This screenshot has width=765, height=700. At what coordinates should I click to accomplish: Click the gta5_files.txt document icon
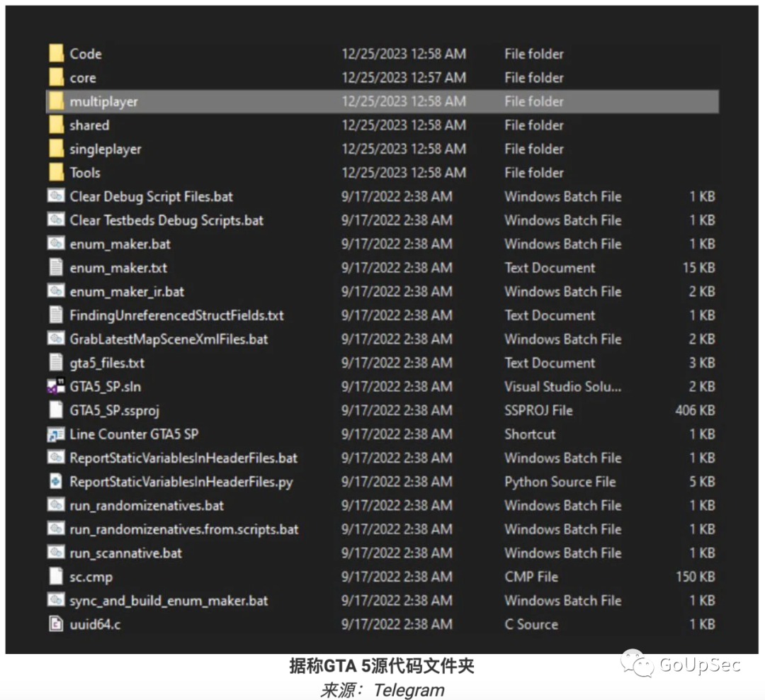(56, 363)
